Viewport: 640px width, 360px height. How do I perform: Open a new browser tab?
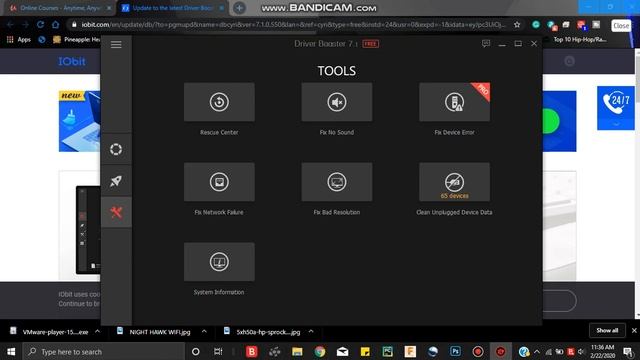click(x=240, y=8)
